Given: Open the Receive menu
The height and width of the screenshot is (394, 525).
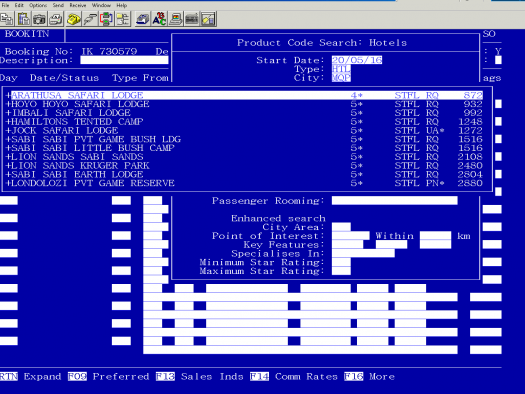Looking at the screenshot, I should [x=78, y=5].
